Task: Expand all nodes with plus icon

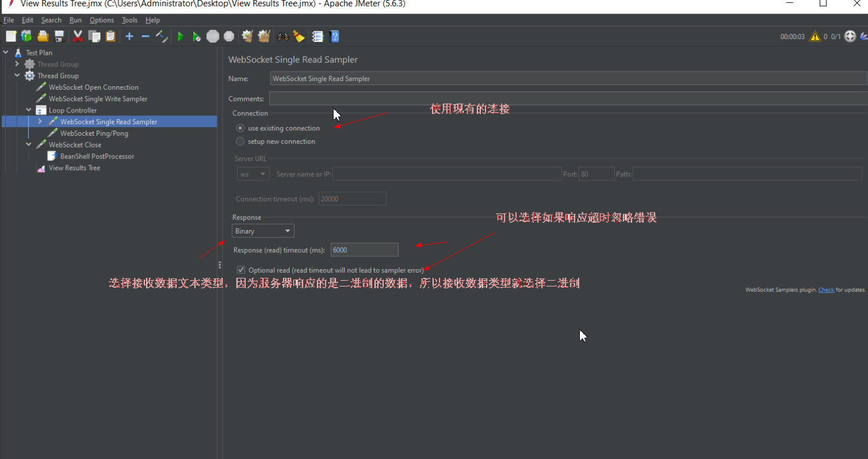Action: (129, 36)
